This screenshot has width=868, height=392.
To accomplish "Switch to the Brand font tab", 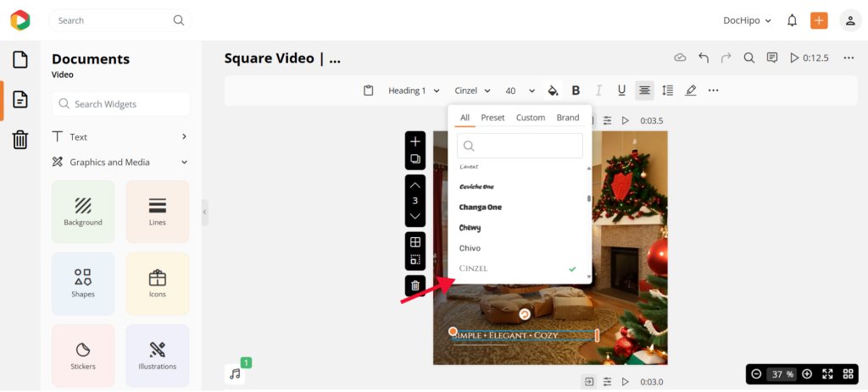I will pos(568,118).
